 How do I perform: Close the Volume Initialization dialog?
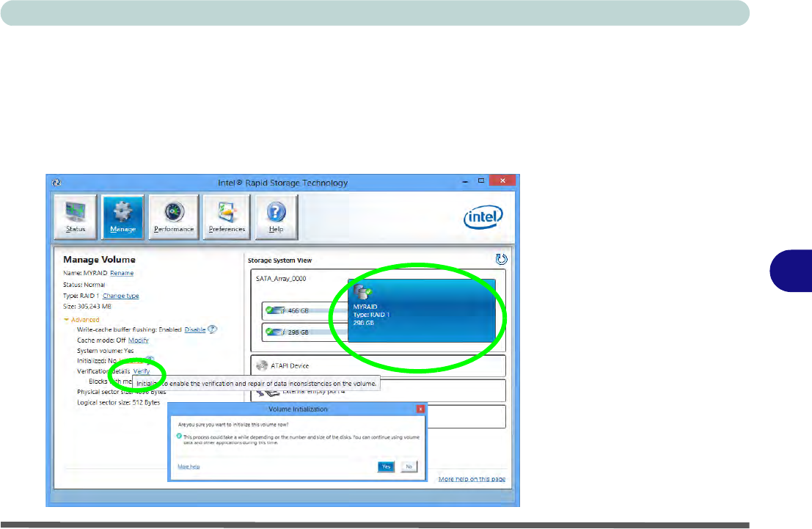pos(420,409)
